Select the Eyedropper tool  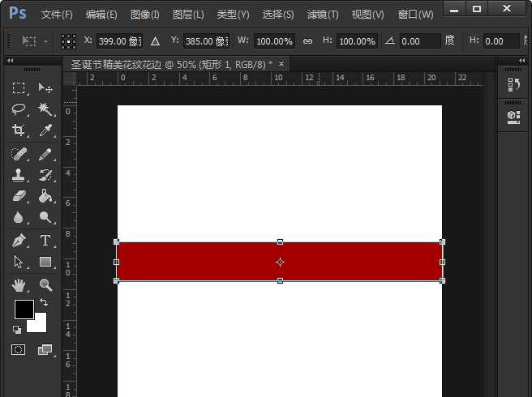[45, 130]
